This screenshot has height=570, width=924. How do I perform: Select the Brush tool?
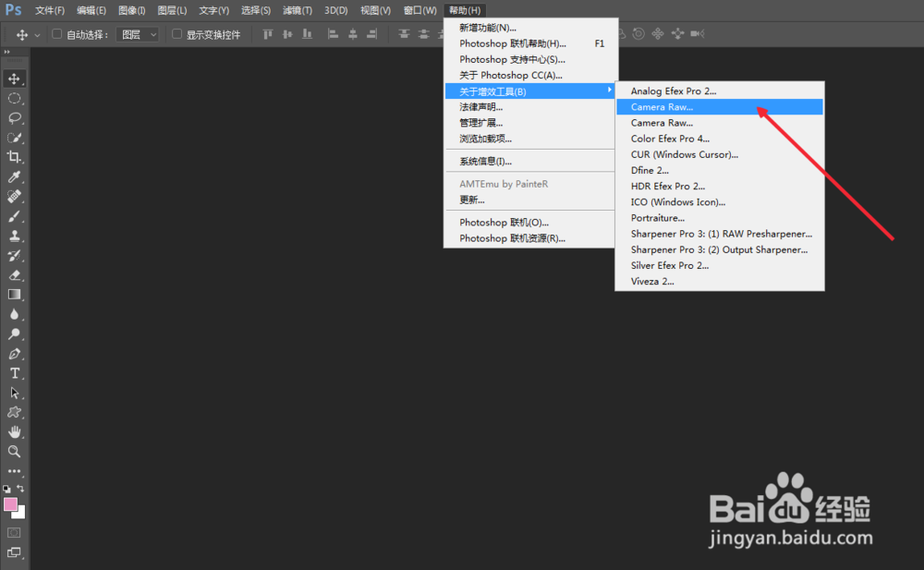[x=14, y=216]
